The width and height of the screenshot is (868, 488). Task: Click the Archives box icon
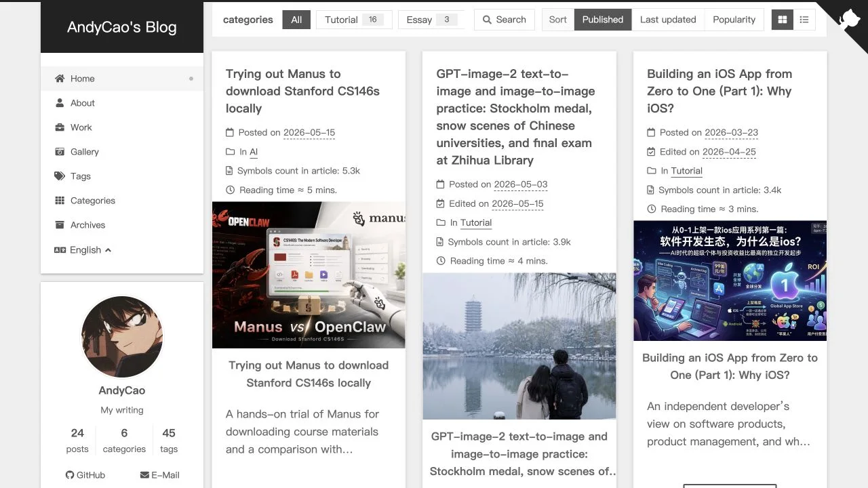(x=60, y=225)
